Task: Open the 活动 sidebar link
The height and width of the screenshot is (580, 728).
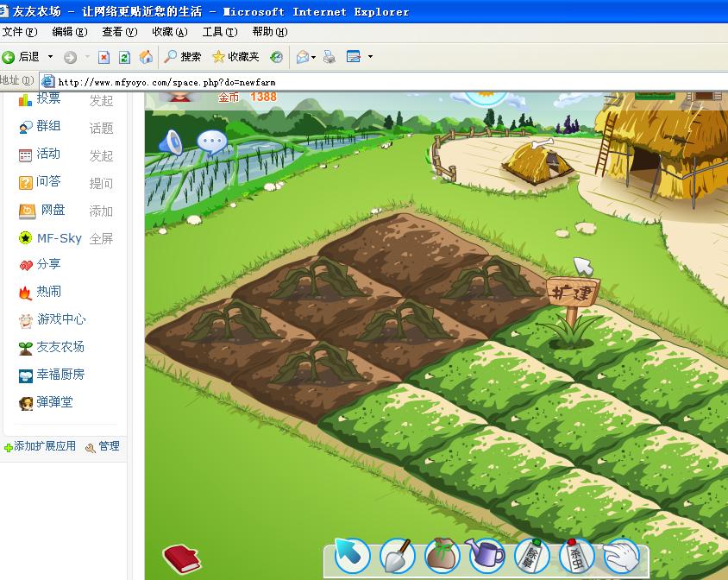Action: pyautogui.click(x=48, y=154)
